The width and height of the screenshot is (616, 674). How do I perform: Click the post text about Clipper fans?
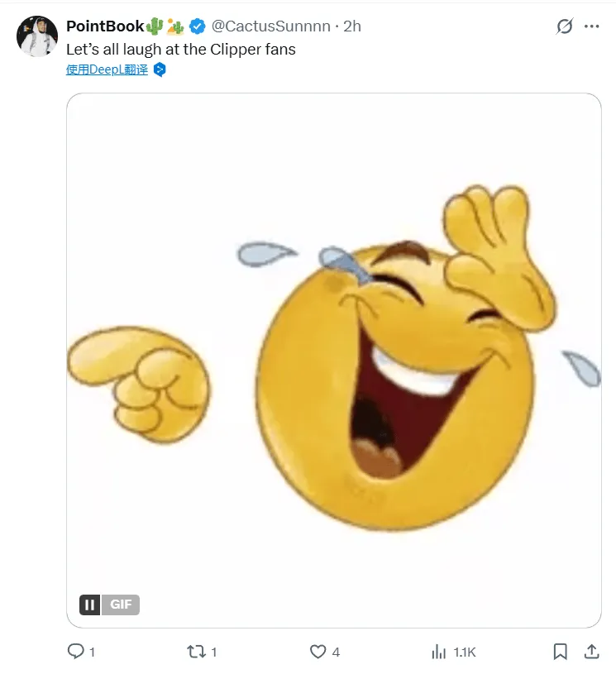[180, 49]
